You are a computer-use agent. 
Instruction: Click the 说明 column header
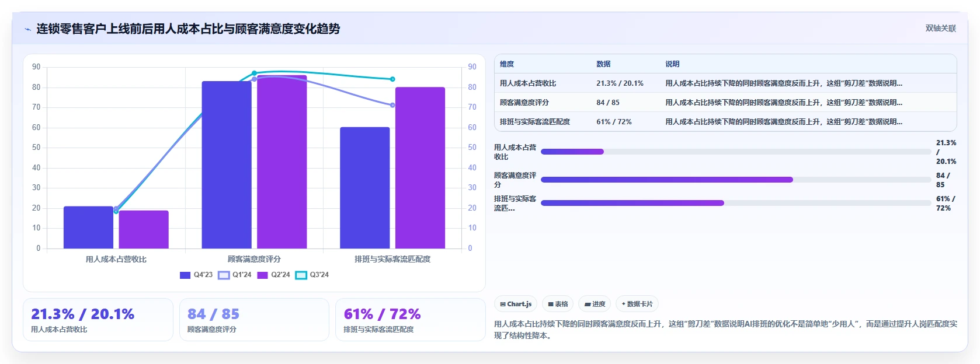(x=672, y=64)
